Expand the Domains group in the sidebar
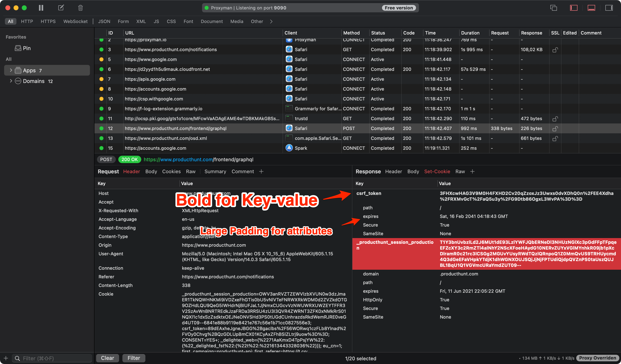 click(x=11, y=81)
